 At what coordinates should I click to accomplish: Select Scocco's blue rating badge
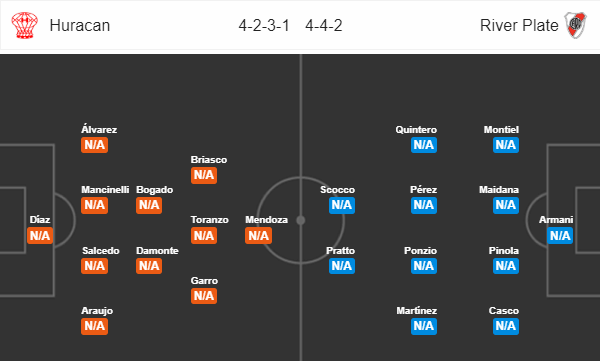coord(342,205)
